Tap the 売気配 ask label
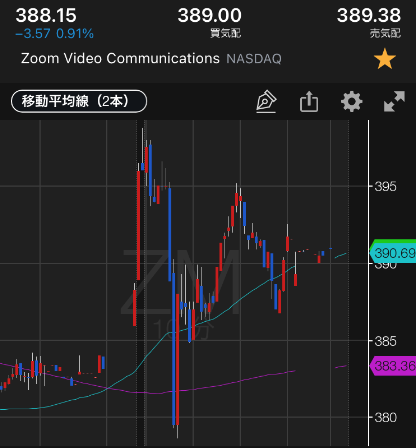416x448 pixels. (385, 33)
